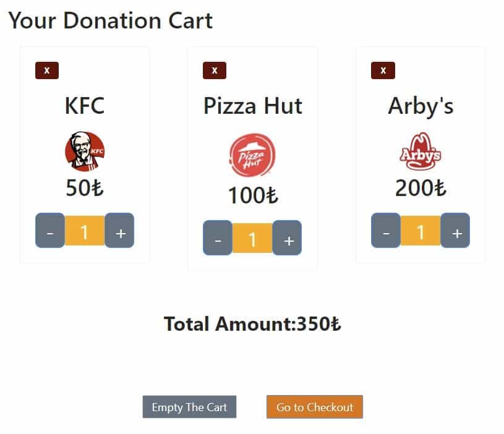This screenshot has width=504, height=434.
Task: Remove Pizza Hut from the cart
Action: (215, 70)
